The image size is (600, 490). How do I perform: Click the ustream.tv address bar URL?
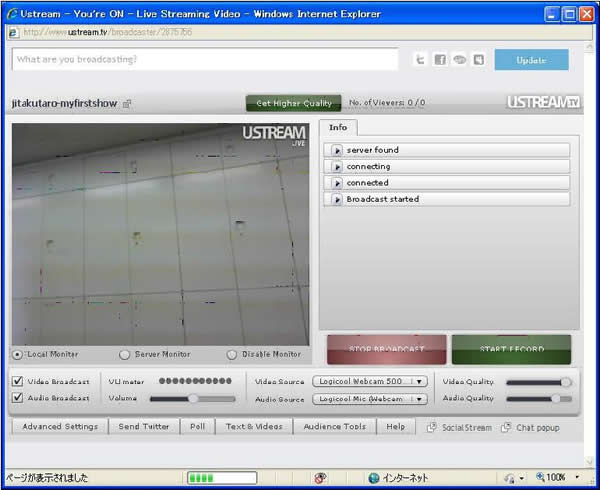click(x=108, y=33)
